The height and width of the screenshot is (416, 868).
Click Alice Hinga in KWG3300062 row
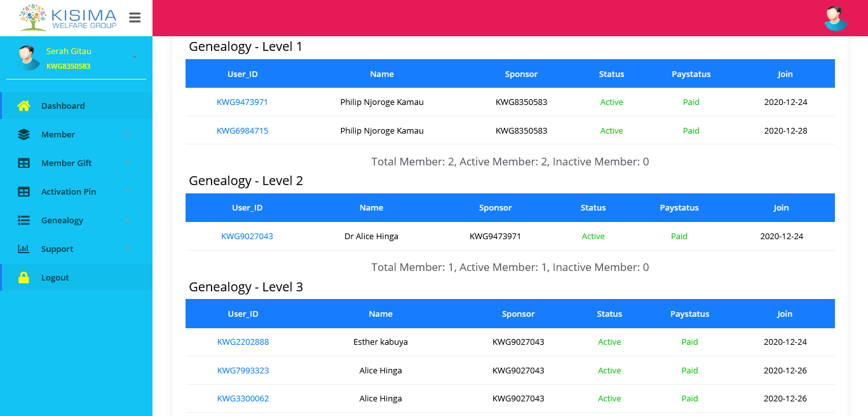click(x=381, y=398)
